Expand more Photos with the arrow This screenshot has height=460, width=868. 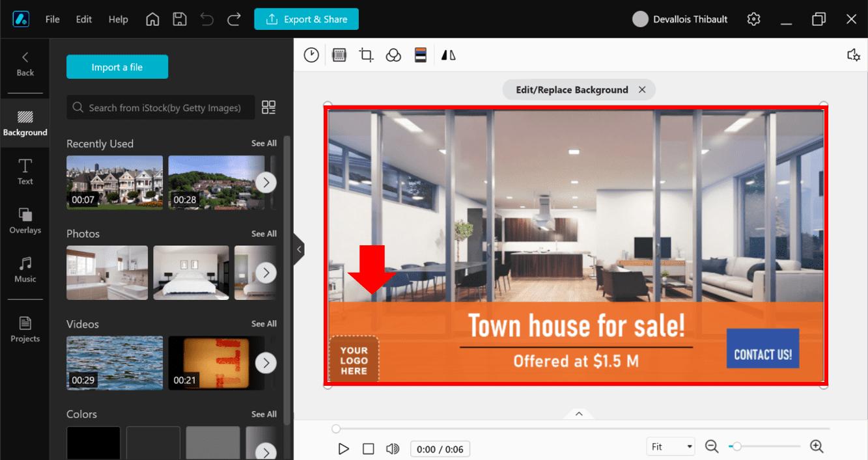pos(266,273)
